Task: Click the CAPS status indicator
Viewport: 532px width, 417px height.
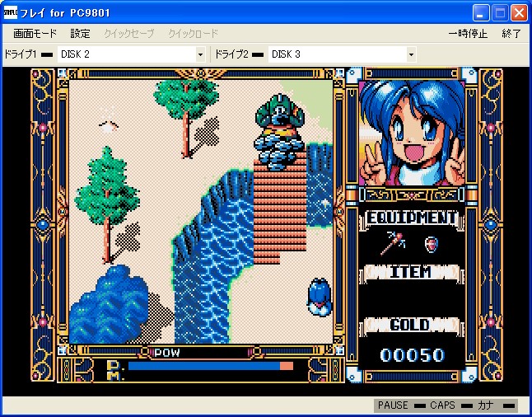Action: 450,405
